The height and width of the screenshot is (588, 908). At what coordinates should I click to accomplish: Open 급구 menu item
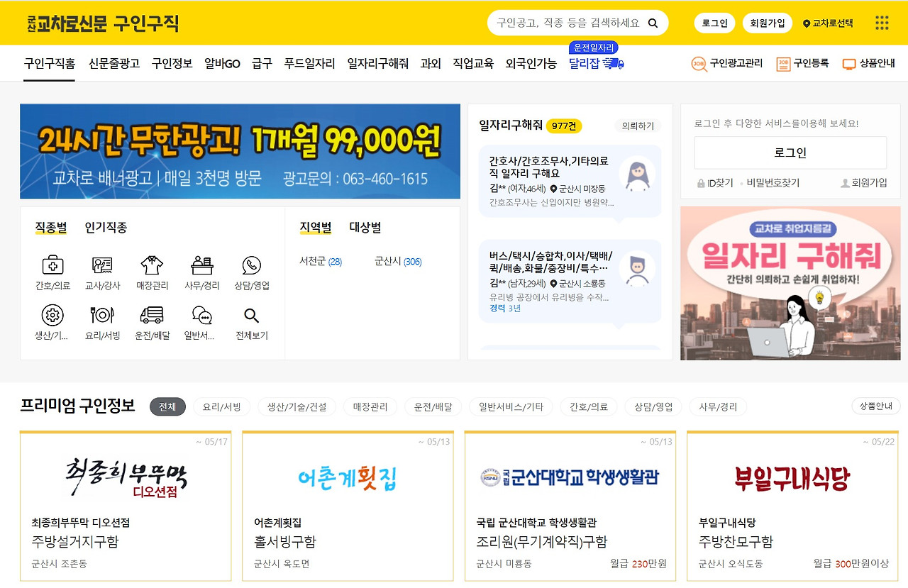click(x=262, y=63)
